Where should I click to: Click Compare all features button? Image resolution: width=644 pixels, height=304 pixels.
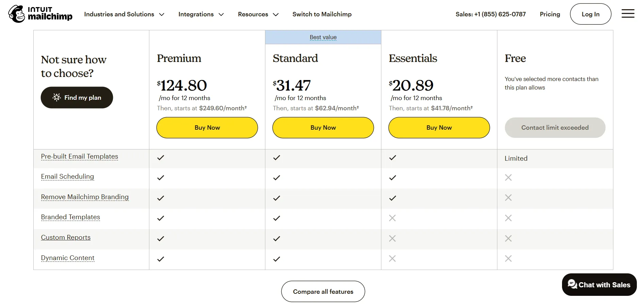[323, 291]
